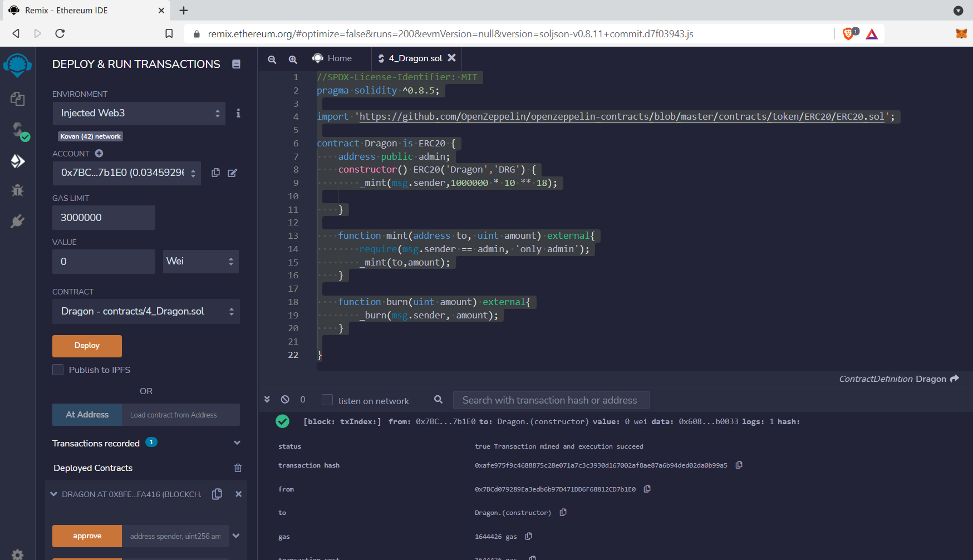Zoom in the editor font
Viewport: 973px width, 560px height.
point(293,59)
